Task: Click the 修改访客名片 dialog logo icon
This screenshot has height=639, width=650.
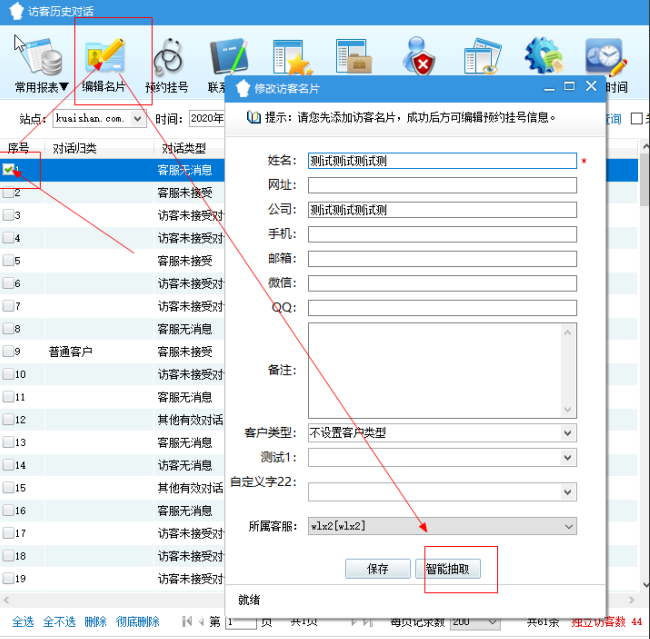Action: pos(243,88)
